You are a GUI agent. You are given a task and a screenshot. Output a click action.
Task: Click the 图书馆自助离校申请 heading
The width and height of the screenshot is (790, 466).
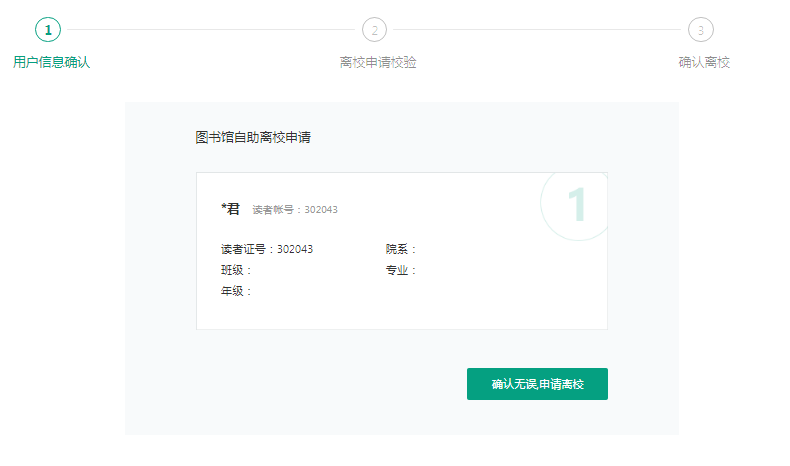click(x=253, y=137)
